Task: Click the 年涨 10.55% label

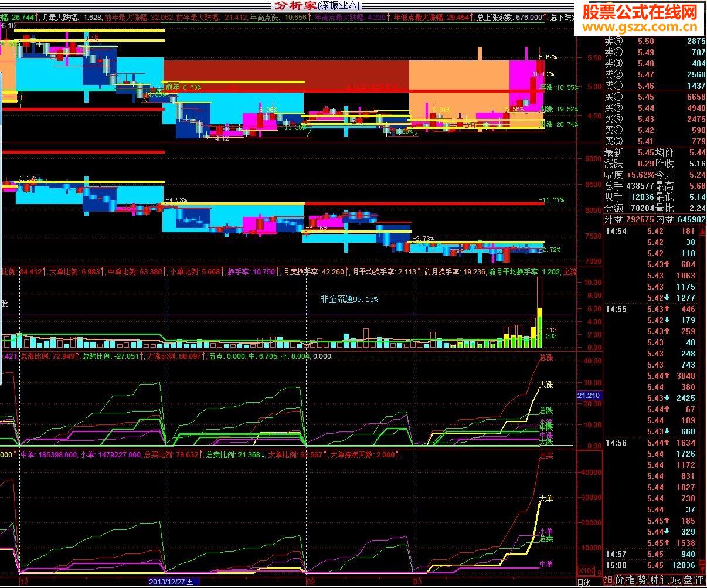Action: (558, 87)
